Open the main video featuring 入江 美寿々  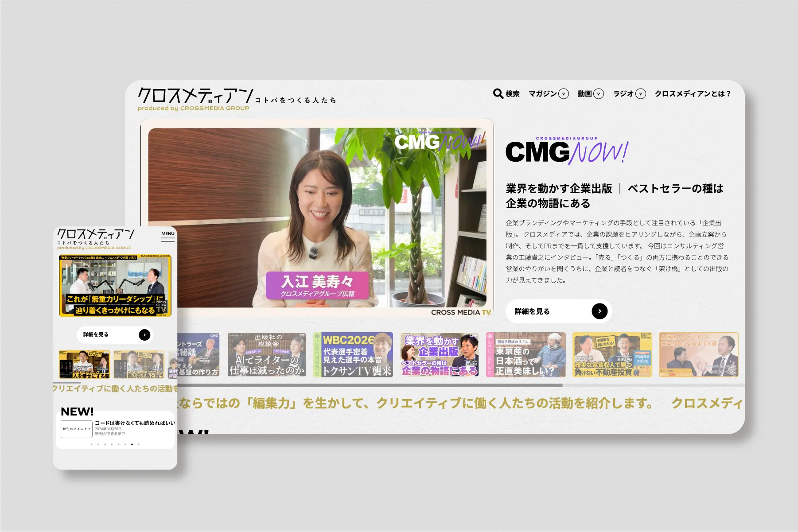(x=317, y=217)
